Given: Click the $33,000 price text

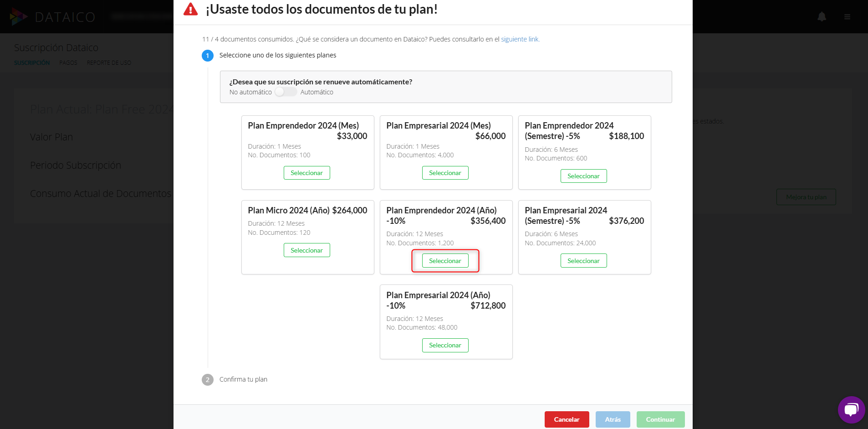Looking at the screenshot, I should point(352,136).
